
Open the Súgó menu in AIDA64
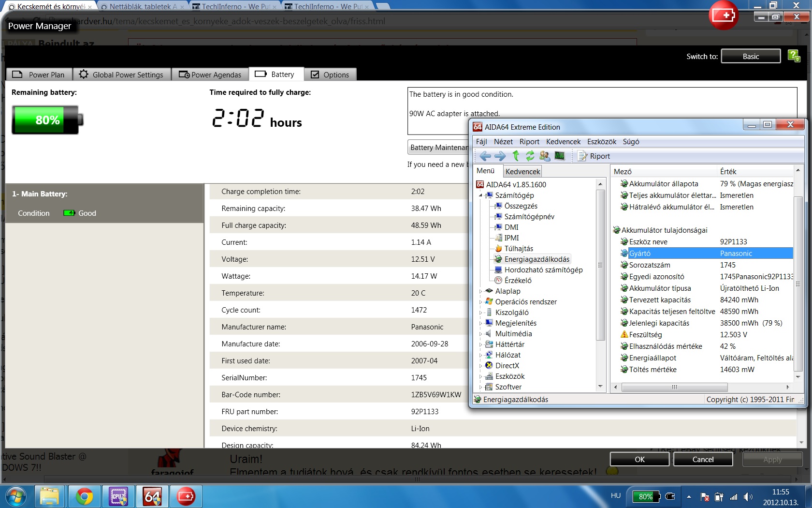(x=631, y=141)
